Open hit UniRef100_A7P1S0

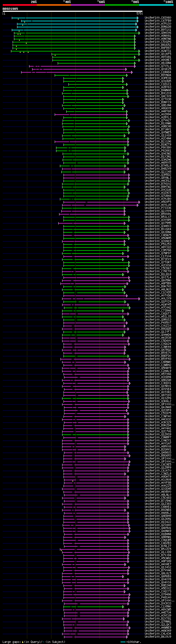pos(158,24)
